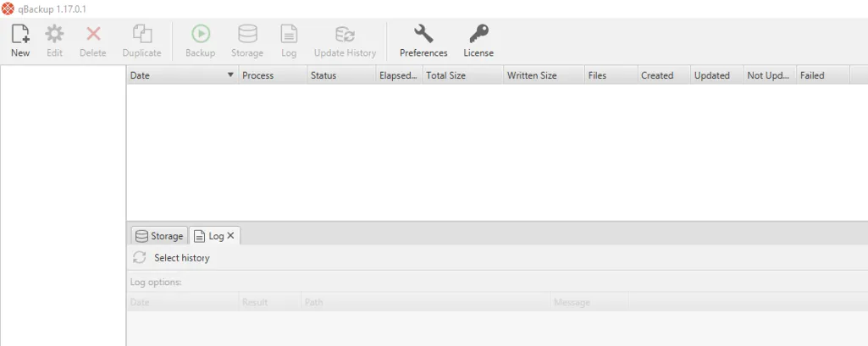
Task: Click the Select history label
Action: click(181, 257)
